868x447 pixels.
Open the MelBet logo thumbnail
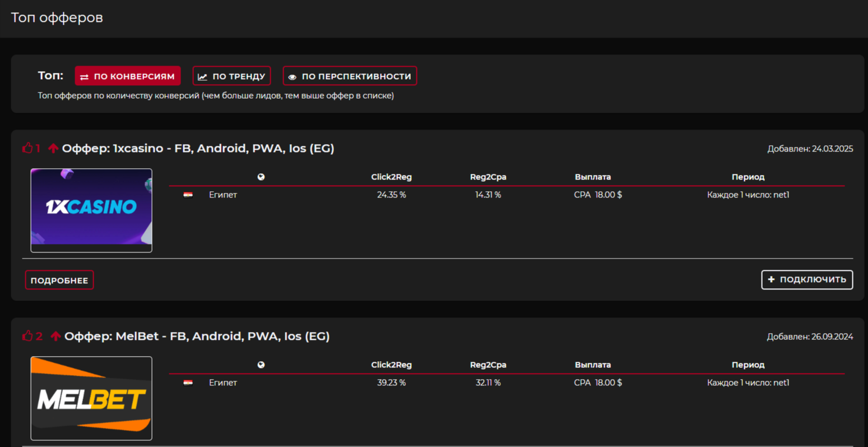tap(91, 398)
